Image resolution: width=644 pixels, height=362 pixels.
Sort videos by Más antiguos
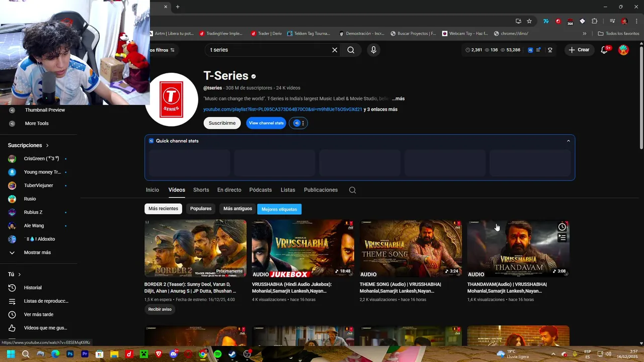coord(237,209)
